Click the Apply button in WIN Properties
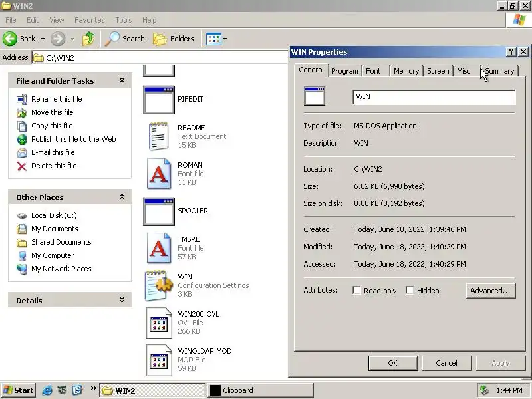This screenshot has width=532, height=399. click(501, 363)
